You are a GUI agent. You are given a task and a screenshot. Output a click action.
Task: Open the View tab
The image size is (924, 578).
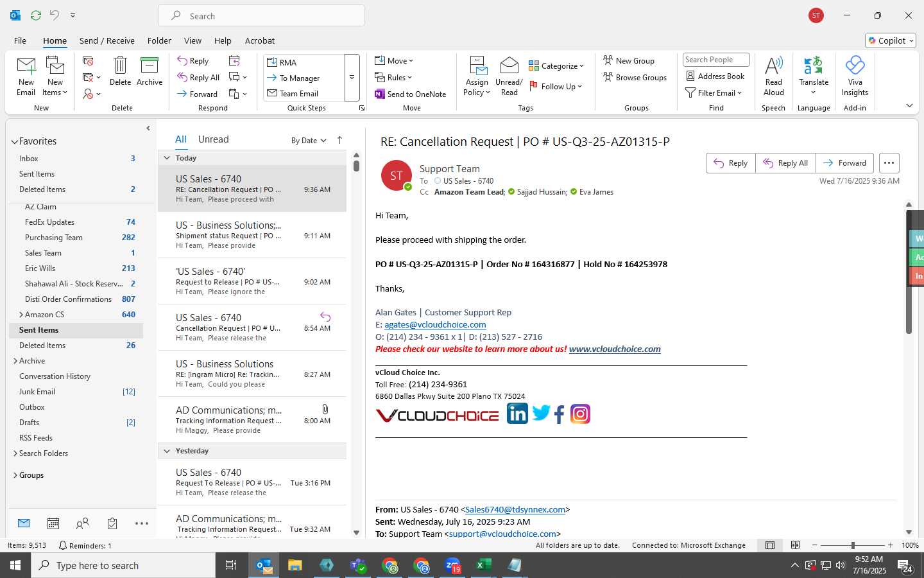tap(193, 40)
